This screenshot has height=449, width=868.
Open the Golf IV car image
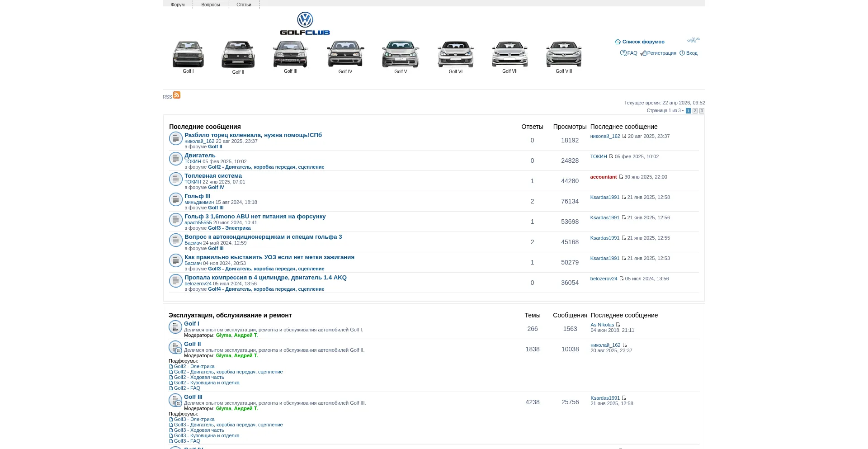click(x=345, y=54)
